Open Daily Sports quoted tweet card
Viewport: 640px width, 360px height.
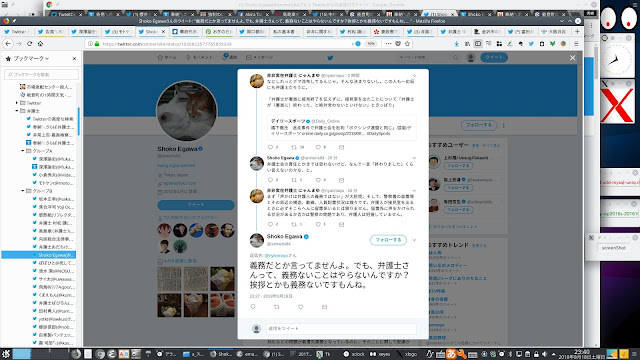[x=342, y=127]
